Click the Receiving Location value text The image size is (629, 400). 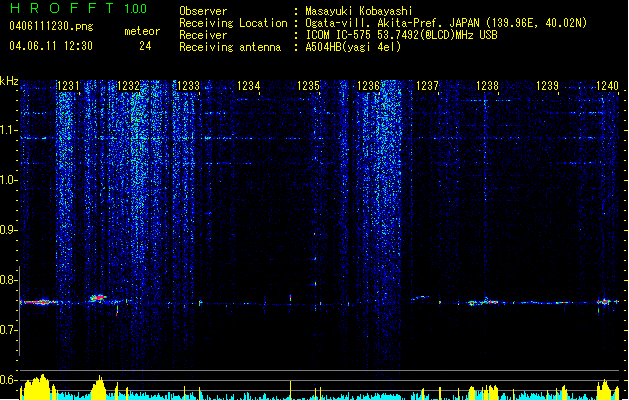446,23
